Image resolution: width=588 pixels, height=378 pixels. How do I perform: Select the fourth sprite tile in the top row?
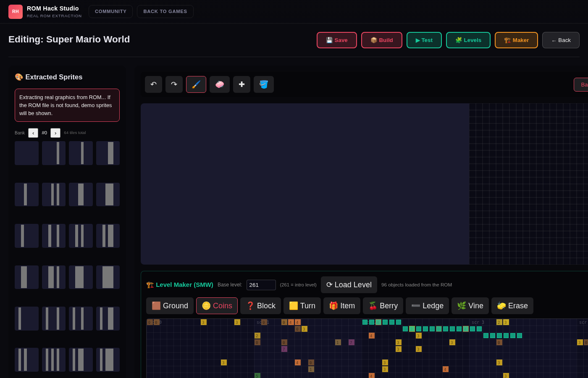(108, 153)
